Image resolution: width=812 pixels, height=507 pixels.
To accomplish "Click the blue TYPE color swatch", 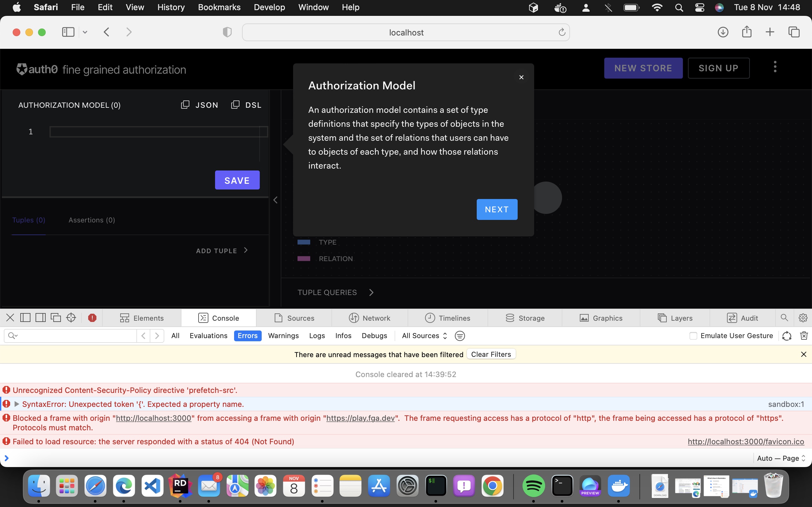I will coord(304,242).
